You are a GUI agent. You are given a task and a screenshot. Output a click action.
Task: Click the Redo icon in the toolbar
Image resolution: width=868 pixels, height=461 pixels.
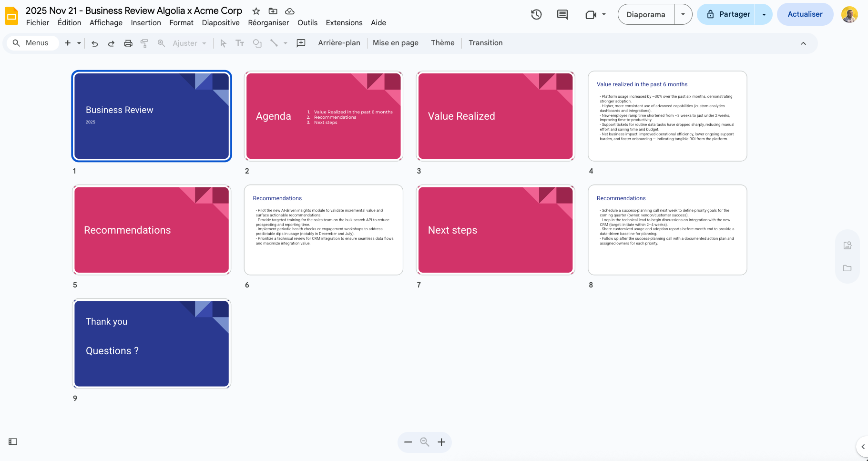pos(111,43)
